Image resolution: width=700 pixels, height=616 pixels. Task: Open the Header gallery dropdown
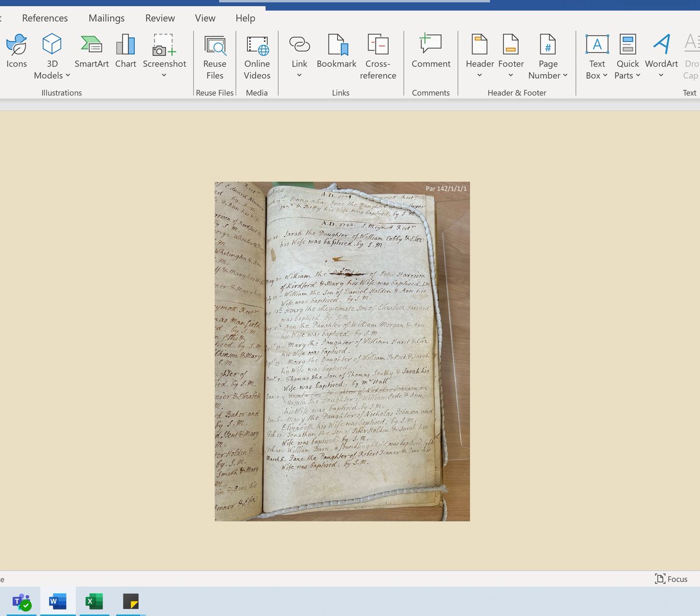[480, 75]
